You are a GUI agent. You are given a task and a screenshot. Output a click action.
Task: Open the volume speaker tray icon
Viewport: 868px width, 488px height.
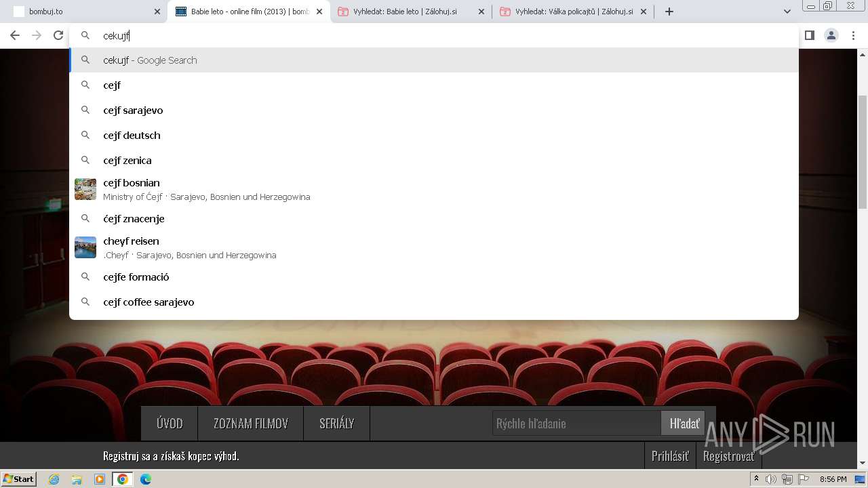(771, 479)
